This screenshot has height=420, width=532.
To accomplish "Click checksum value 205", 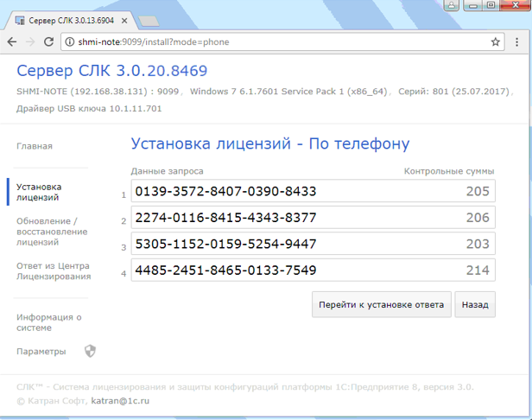I will click(x=478, y=191).
